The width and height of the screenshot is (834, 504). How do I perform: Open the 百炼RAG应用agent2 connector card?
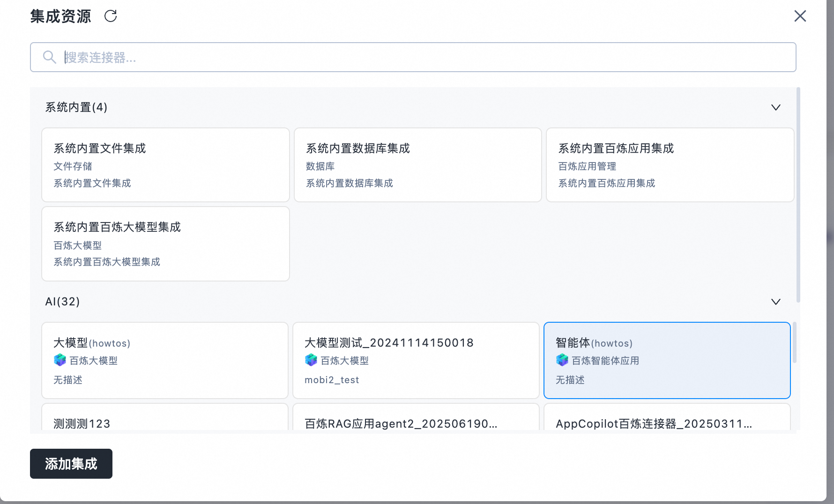[x=416, y=417]
